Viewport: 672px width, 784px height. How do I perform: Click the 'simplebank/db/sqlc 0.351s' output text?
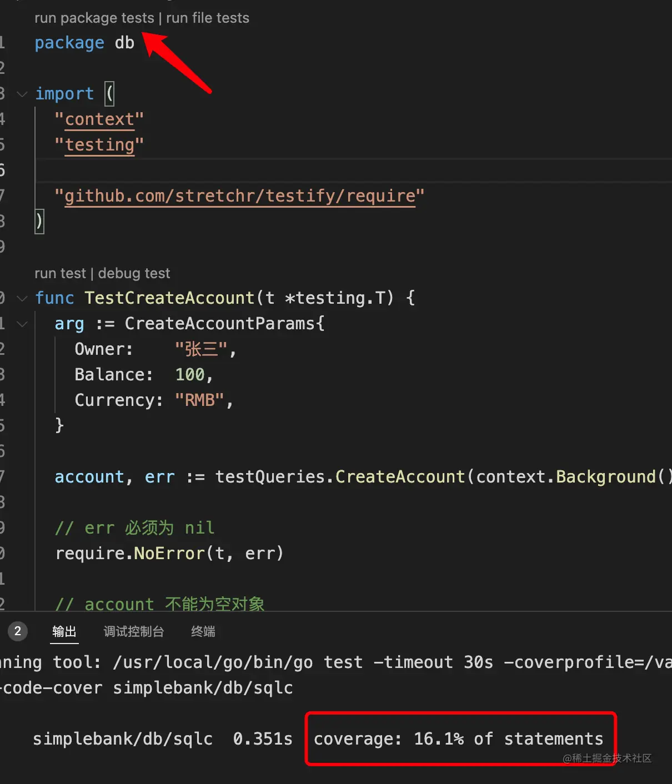163,739
